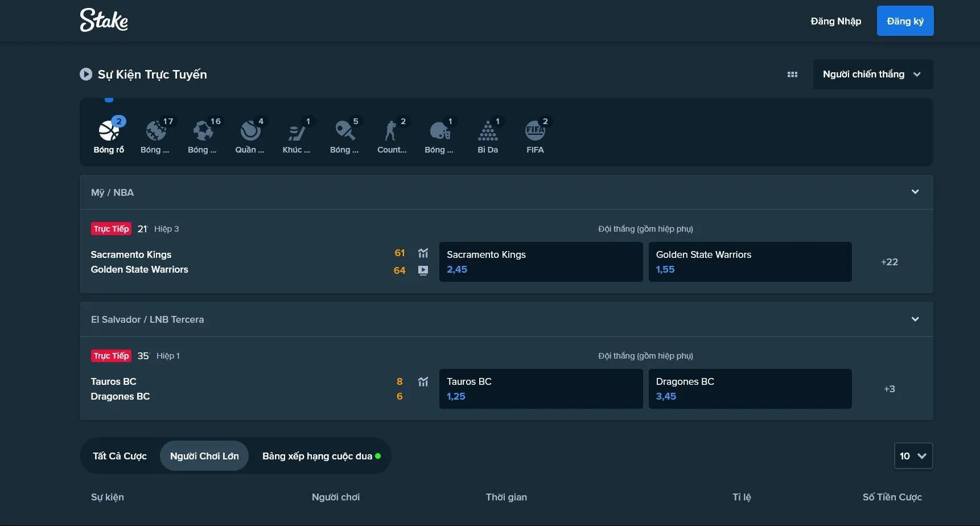Screen dimensions: 980x526
Task: Open stats icon for Kings vs Warriors
Action: (423, 253)
